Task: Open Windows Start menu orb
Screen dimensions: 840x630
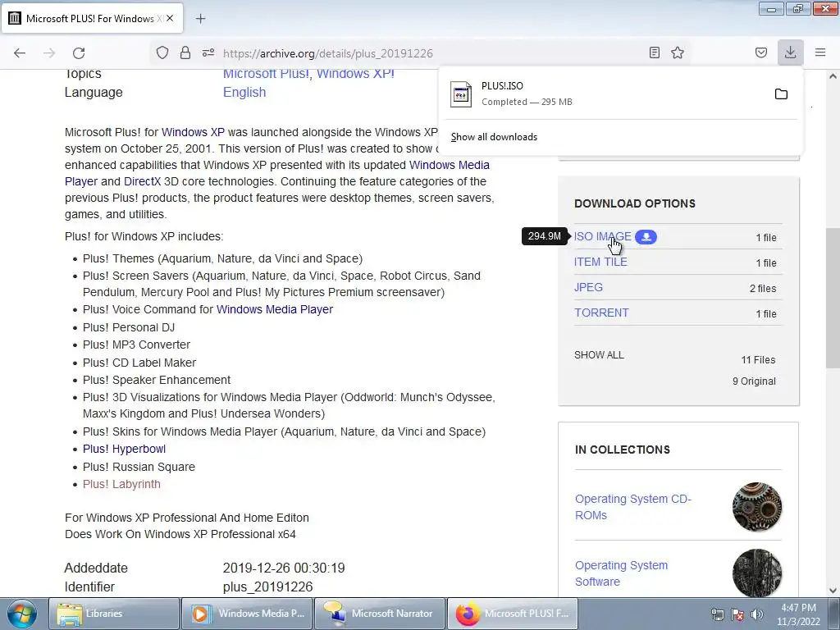Action: click(21, 614)
